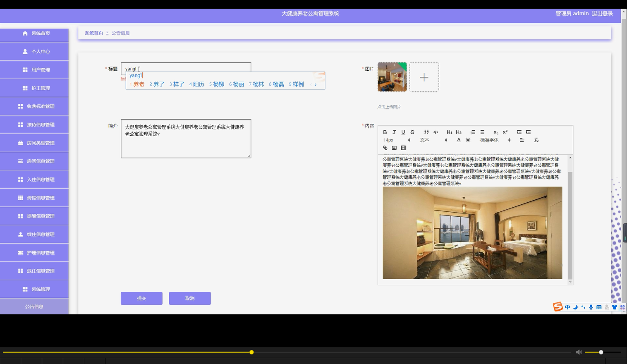Image resolution: width=627 pixels, height=364 pixels.
Task: Toggle italic formatting in content editor
Action: 394,132
